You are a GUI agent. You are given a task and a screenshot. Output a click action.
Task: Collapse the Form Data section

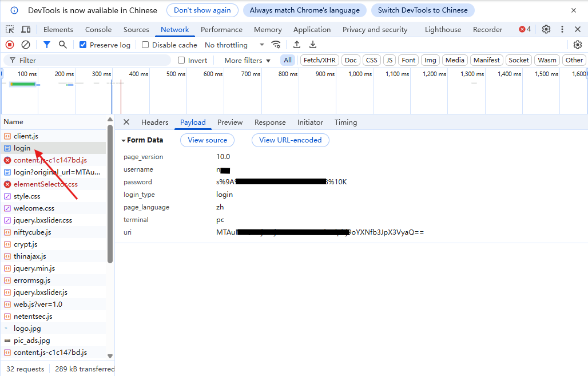pyautogui.click(x=124, y=140)
